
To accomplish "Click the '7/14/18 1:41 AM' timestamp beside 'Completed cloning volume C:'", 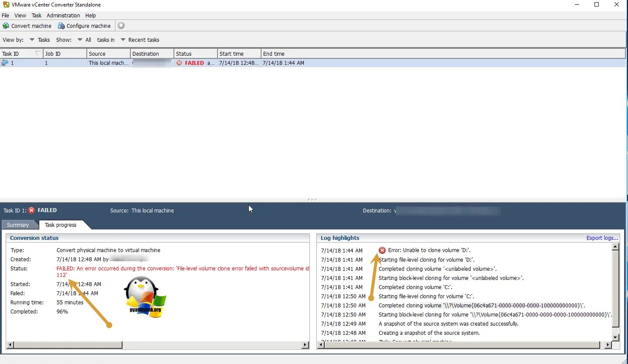I will coord(342,287).
